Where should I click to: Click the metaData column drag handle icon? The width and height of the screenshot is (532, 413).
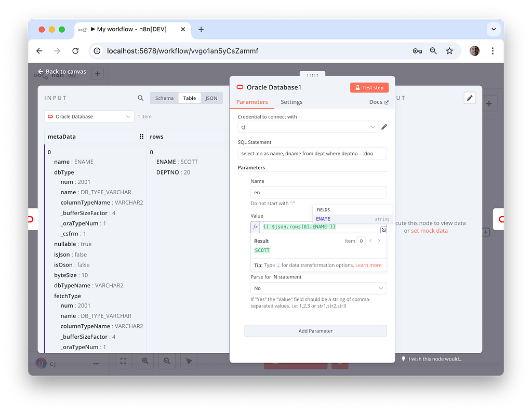[141, 137]
